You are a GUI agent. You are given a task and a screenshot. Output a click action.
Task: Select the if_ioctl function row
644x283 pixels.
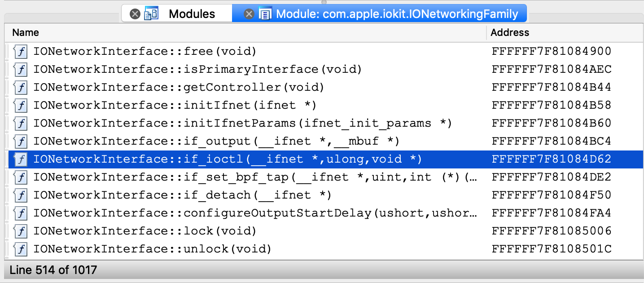click(228, 159)
